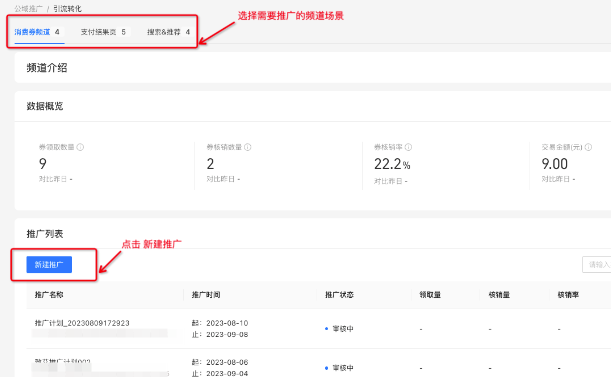Click 对比昨日 under 交易金额(元)

click(556, 179)
